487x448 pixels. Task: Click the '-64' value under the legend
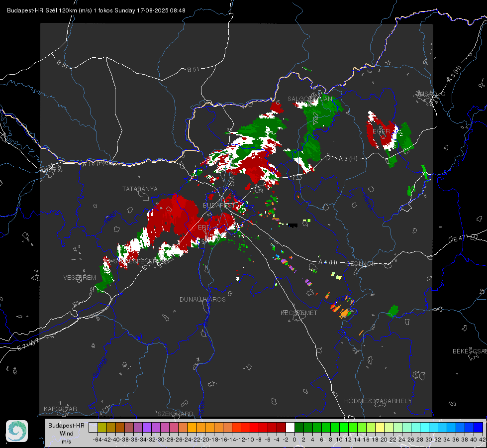97,440
